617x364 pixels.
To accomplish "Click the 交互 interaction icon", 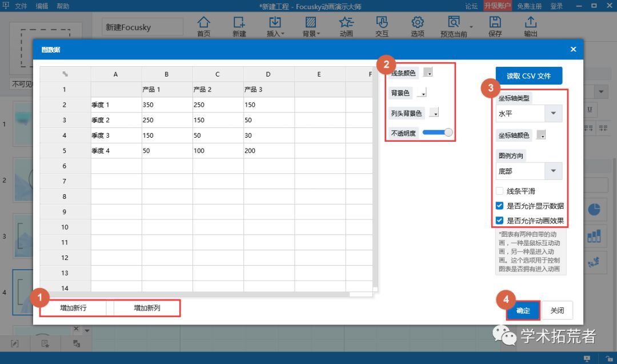I will (382, 22).
